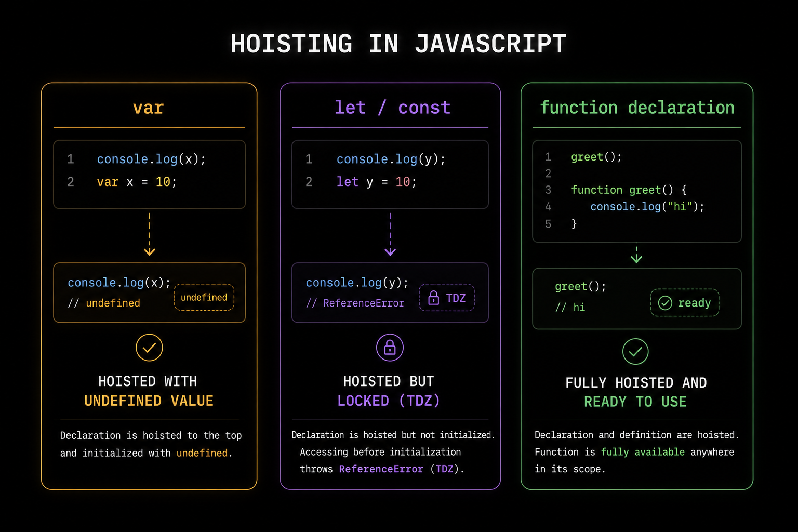
Task: Click the ready label in green badge
Action: [x=694, y=303]
